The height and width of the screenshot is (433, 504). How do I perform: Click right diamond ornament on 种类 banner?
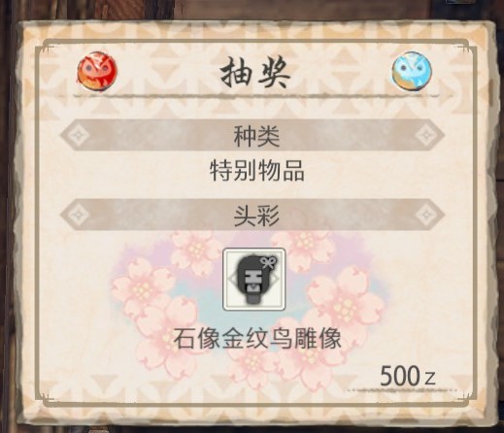point(427,135)
